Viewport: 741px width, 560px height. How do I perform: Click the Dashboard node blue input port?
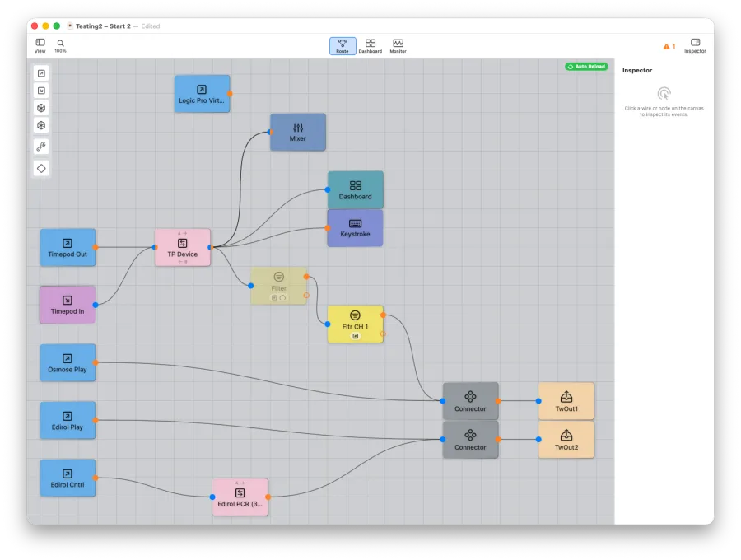(328, 190)
